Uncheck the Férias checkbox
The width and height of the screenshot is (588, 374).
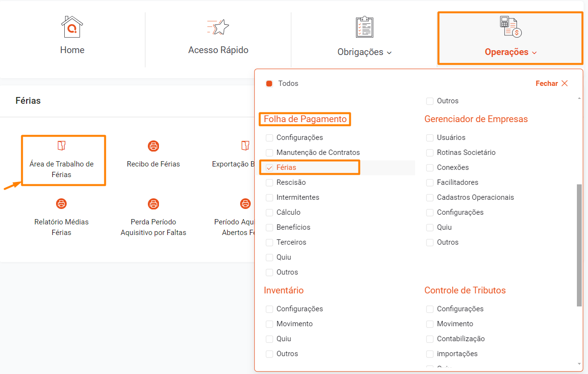click(x=270, y=167)
